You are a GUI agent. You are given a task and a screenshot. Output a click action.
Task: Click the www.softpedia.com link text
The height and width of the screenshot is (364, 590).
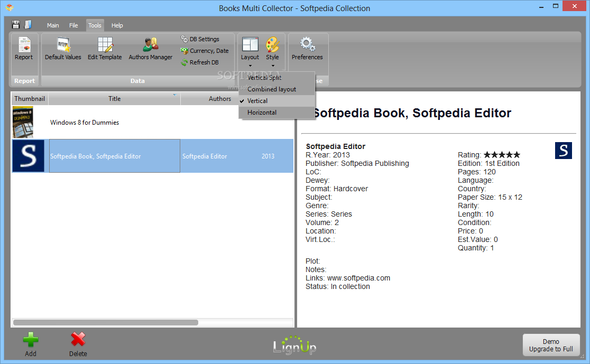tap(358, 278)
